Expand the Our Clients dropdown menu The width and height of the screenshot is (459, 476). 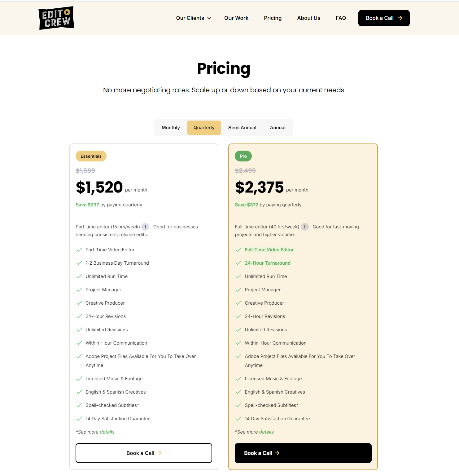(194, 18)
